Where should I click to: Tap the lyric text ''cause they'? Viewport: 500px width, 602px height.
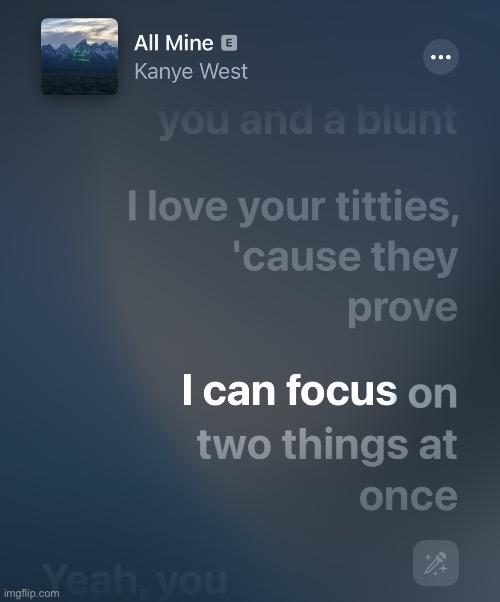(x=346, y=257)
